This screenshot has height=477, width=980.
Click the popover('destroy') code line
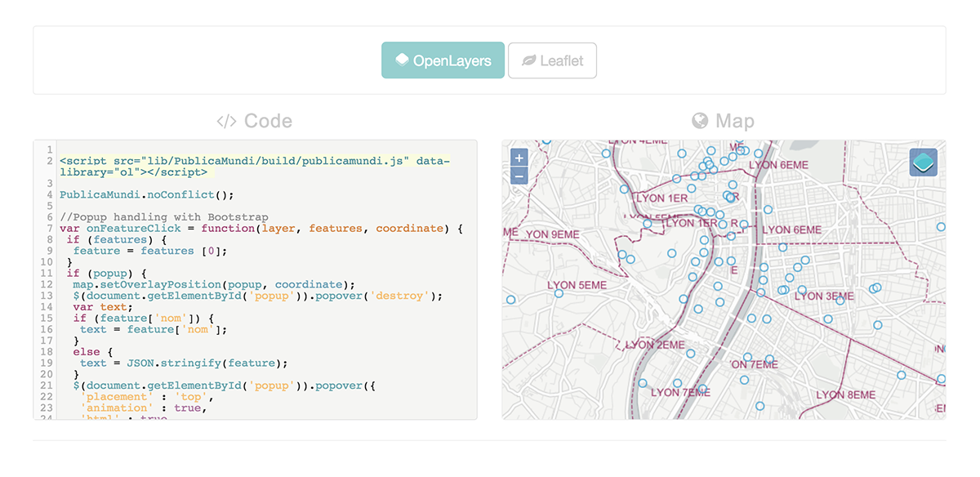click(x=257, y=296)
